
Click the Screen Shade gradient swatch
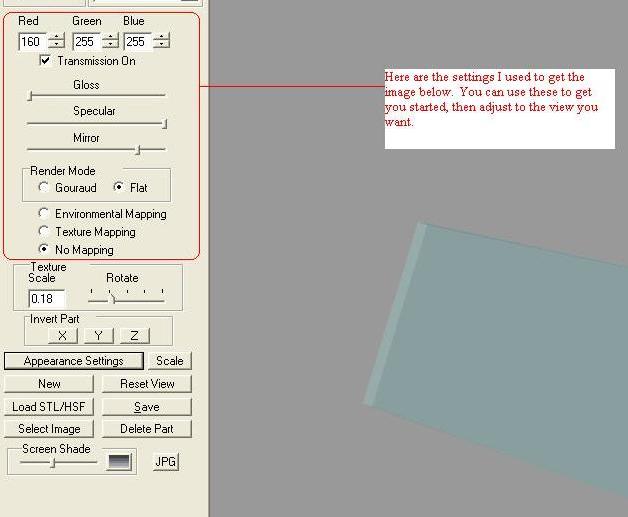coord(120,462)
